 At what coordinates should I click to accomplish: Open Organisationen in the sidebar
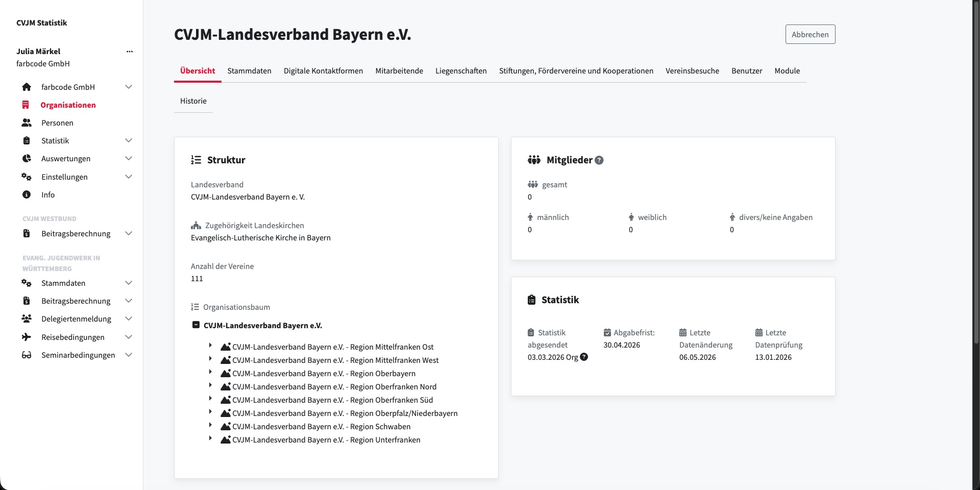click(x=68, y=105)
